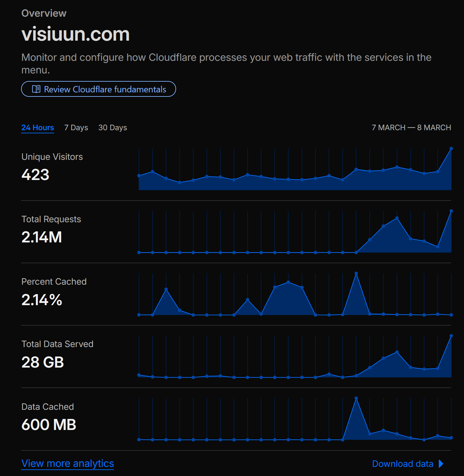
Task: Click the book icon in fundamentals button
Action: 36,89
